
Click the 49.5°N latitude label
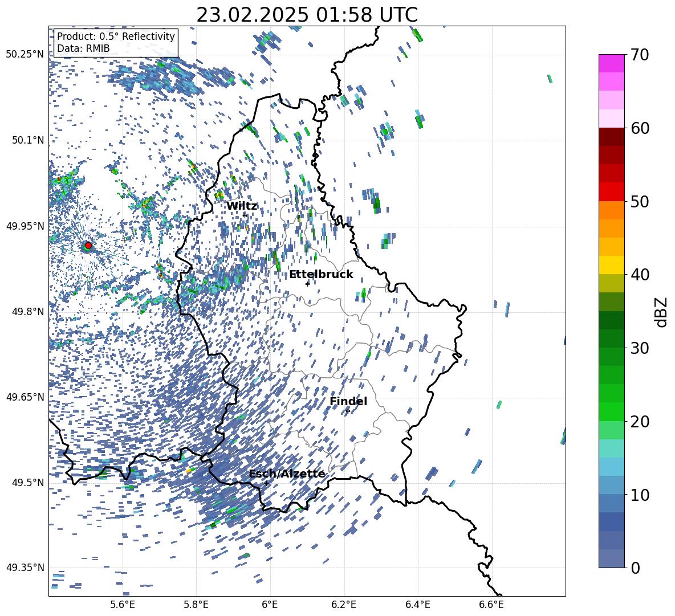(x=27, y=483)
